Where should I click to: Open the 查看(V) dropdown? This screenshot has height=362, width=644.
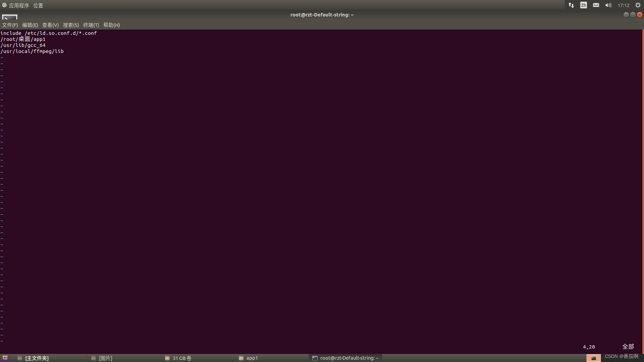tap(50, 25)
